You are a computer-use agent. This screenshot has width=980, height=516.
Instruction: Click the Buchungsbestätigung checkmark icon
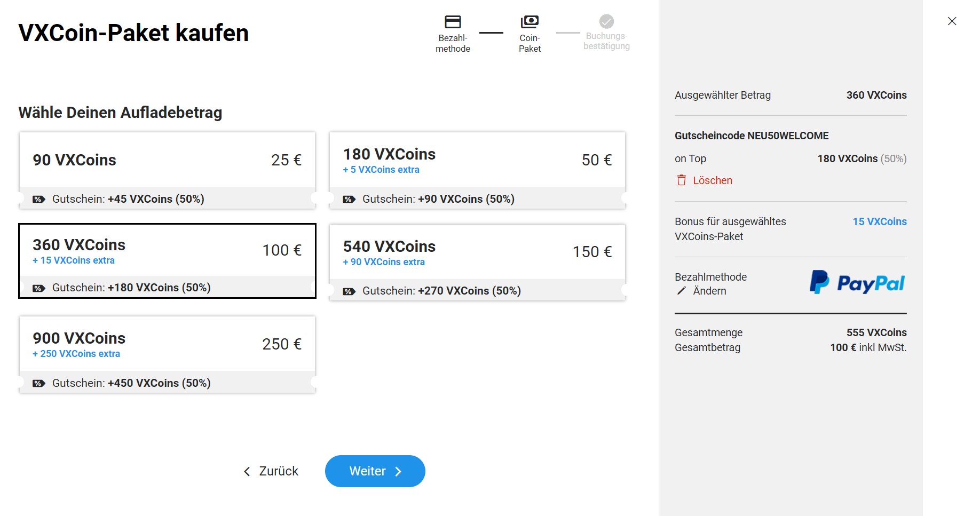pyautogui.click(x=606, y=22)
